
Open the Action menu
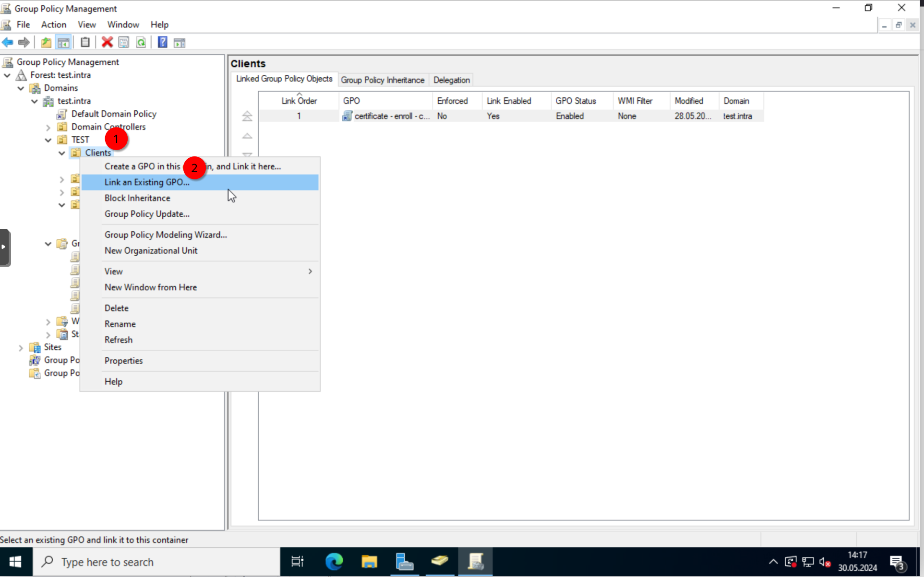[x=53, y=24]
